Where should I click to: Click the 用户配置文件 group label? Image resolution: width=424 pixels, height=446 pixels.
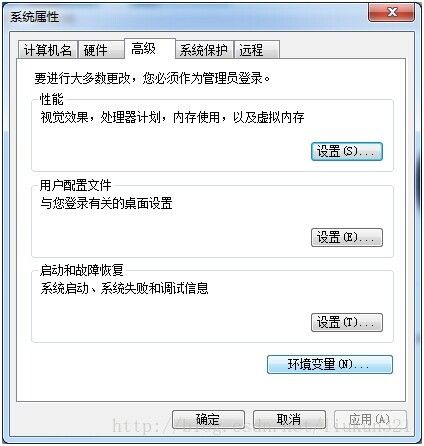75,185
